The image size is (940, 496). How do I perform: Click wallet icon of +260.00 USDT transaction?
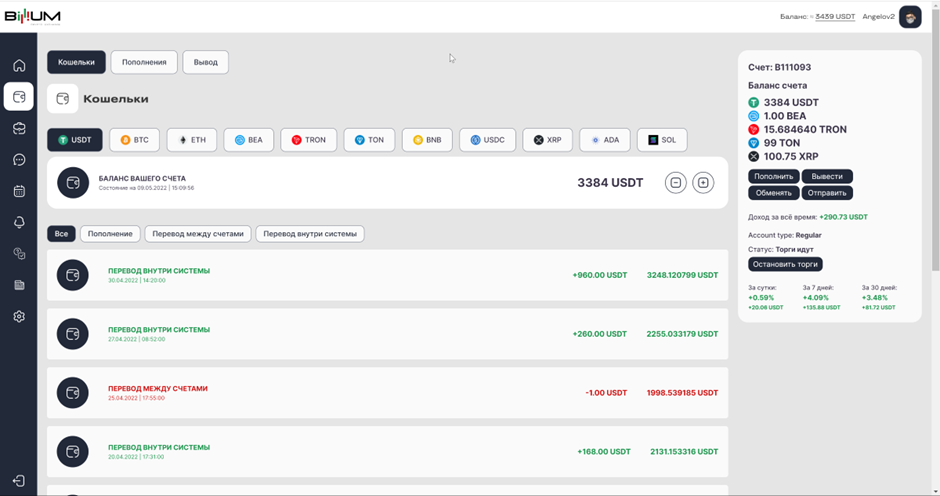tap(73, 334)
